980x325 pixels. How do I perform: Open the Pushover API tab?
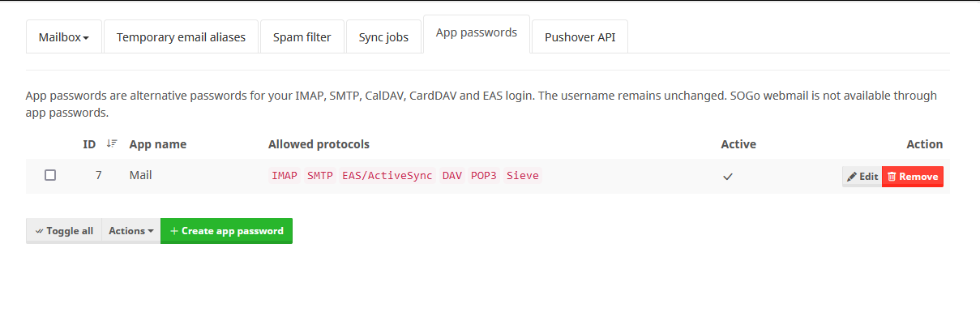point(580,37)
